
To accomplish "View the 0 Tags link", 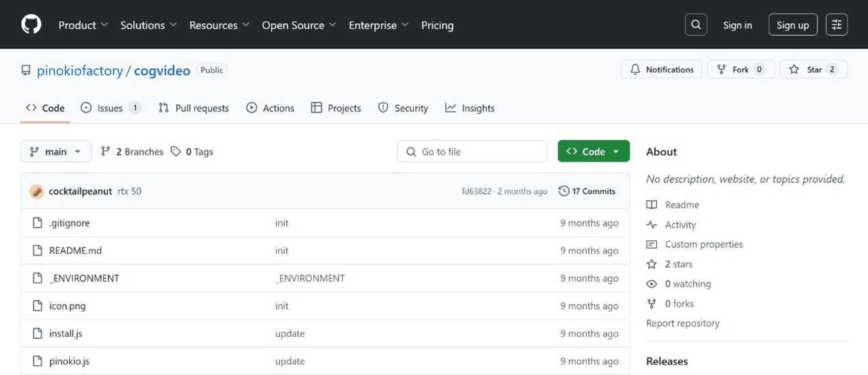I will 192,152.
